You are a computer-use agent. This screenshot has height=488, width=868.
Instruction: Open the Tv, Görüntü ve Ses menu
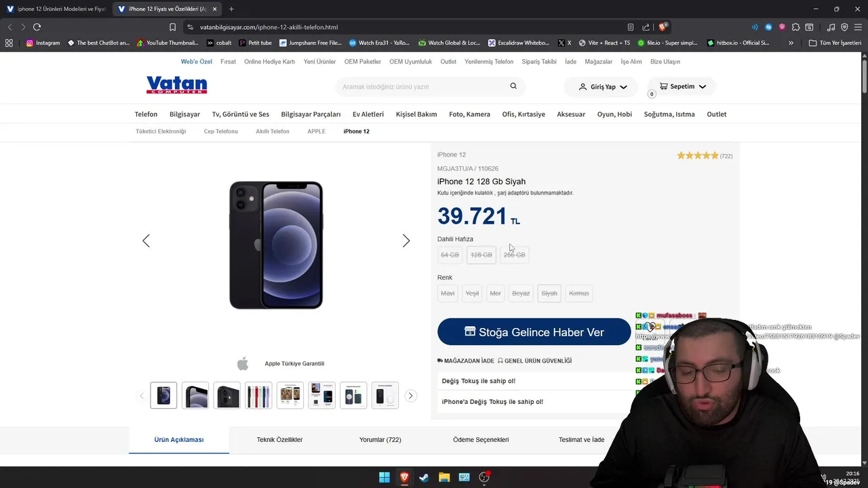pyautogui.click(x=241, y=114)
